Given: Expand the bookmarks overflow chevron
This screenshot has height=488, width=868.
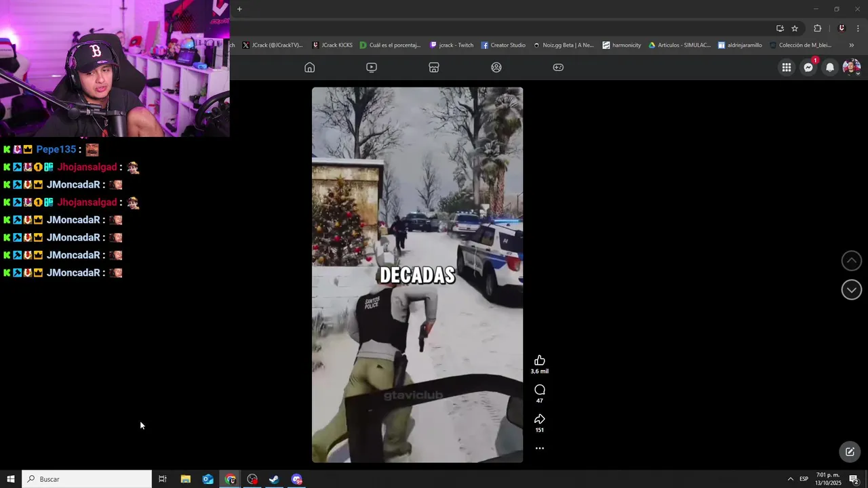Looking at the screenshot, I should tap(852, 45).
